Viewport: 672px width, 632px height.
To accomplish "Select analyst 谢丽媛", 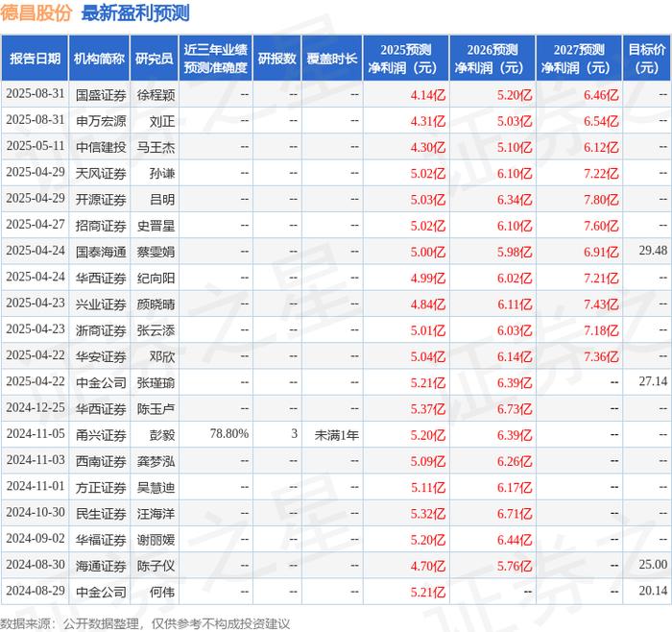I will point(156,540).
